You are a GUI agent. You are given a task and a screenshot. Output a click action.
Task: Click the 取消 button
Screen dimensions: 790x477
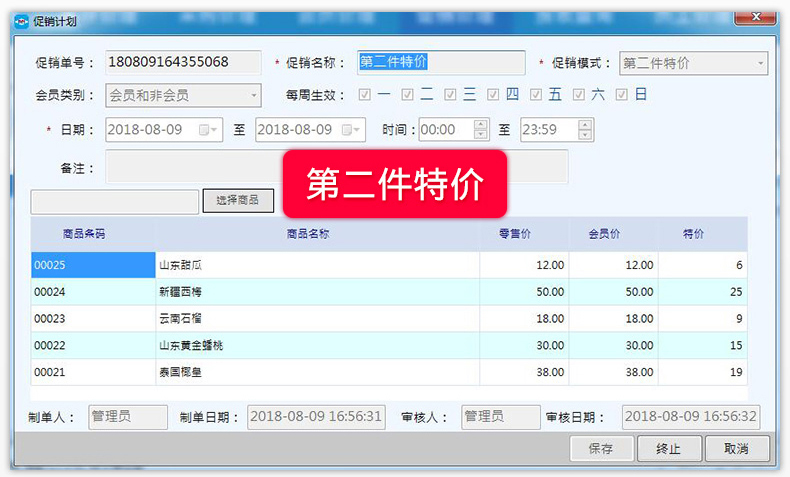coord(737,448)
